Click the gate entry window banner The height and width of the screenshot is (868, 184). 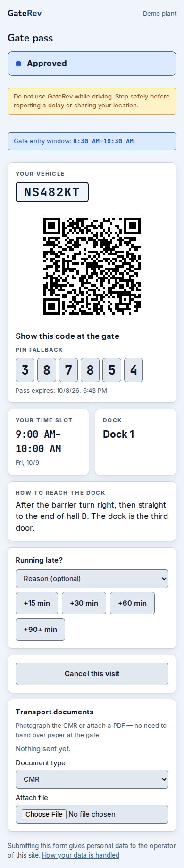92,141
